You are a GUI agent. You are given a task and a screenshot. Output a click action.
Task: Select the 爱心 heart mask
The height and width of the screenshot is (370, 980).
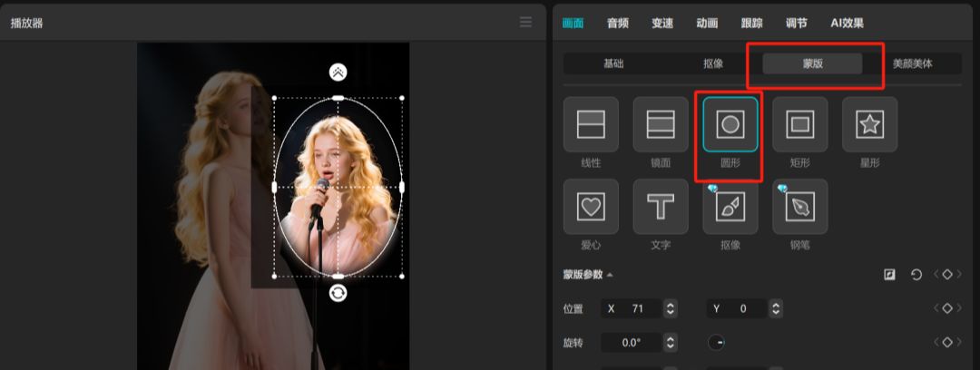pos(591,207)
